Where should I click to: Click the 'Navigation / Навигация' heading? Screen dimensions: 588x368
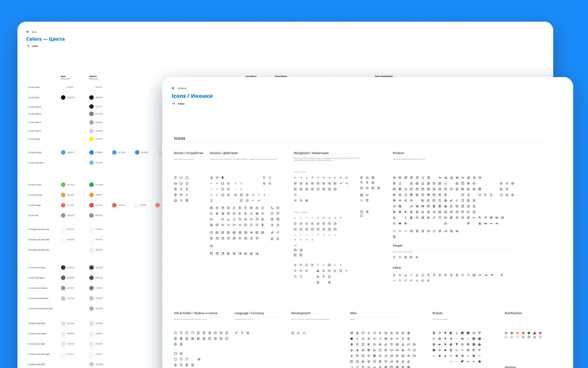[311, 153]
